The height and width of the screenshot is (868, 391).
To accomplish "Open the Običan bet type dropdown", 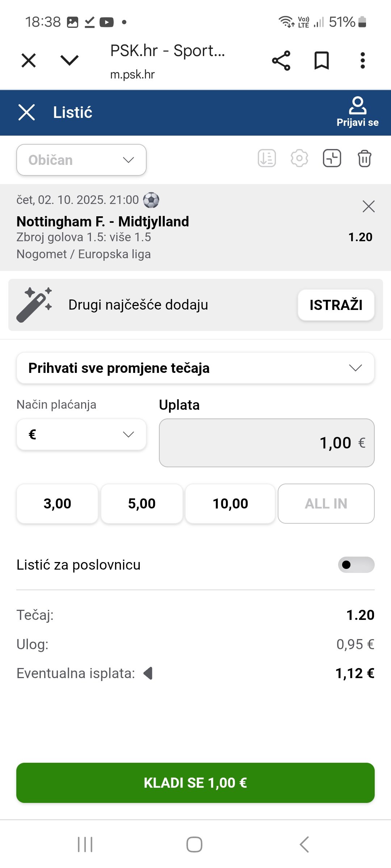I will pos(81,160).
